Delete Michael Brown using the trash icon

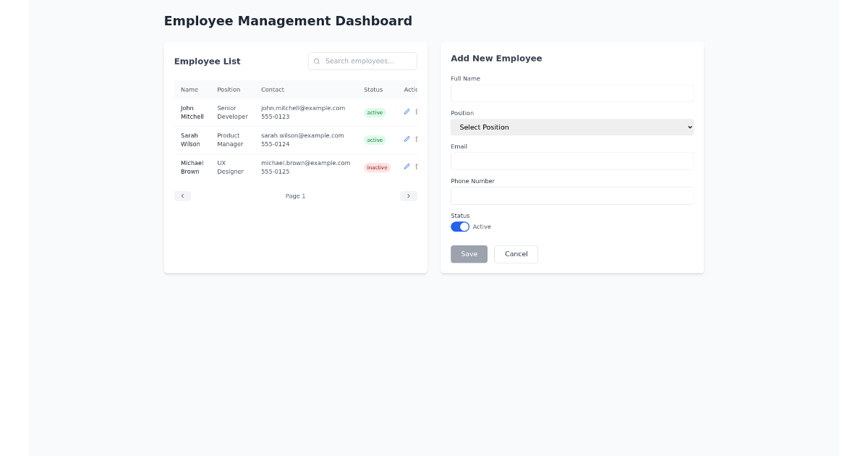(417, 166)
